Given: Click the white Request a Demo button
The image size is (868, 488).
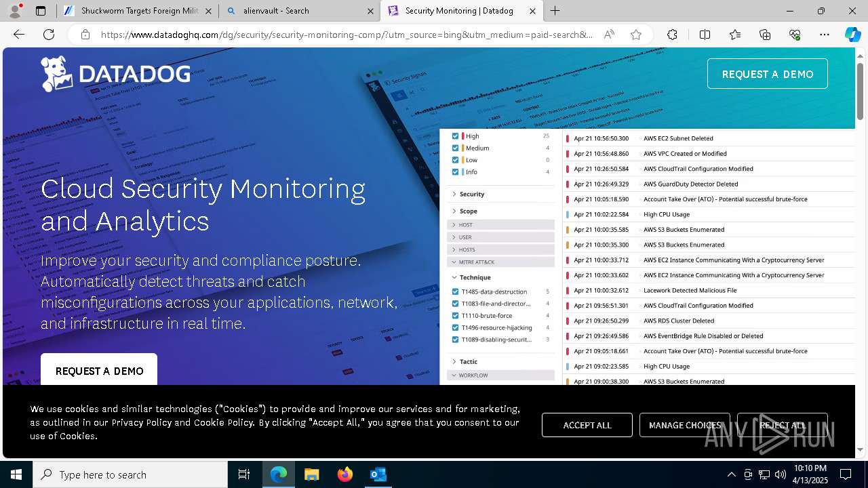Looking at the screenshot, I should [99, 370].
